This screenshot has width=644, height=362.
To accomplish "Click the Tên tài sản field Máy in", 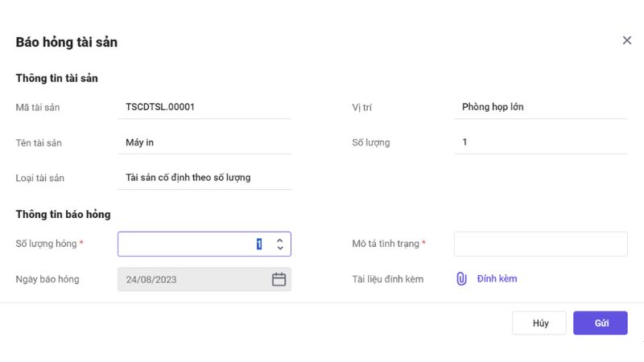I will [139, 142].
